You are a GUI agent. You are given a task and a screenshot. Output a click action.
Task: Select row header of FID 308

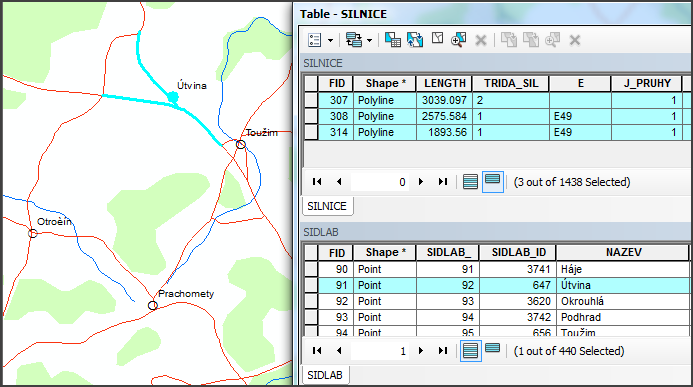click(311, 116)
